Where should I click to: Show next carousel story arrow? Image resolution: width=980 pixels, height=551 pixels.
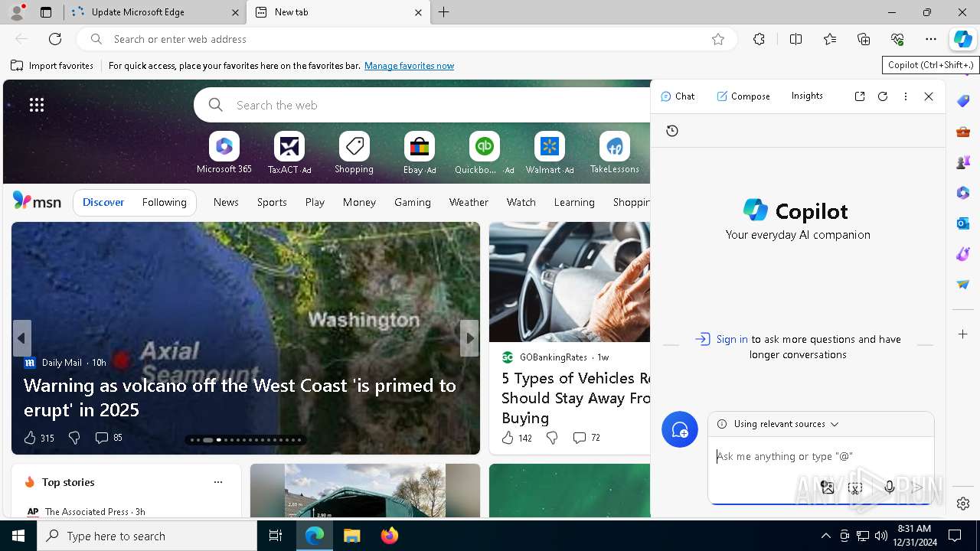469,338
